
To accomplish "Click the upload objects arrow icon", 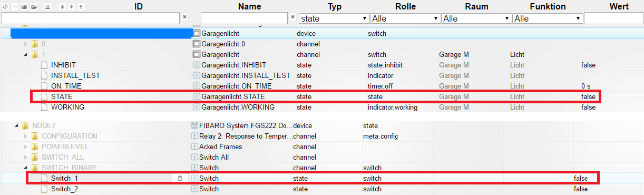I will click(x=72, y=7).
